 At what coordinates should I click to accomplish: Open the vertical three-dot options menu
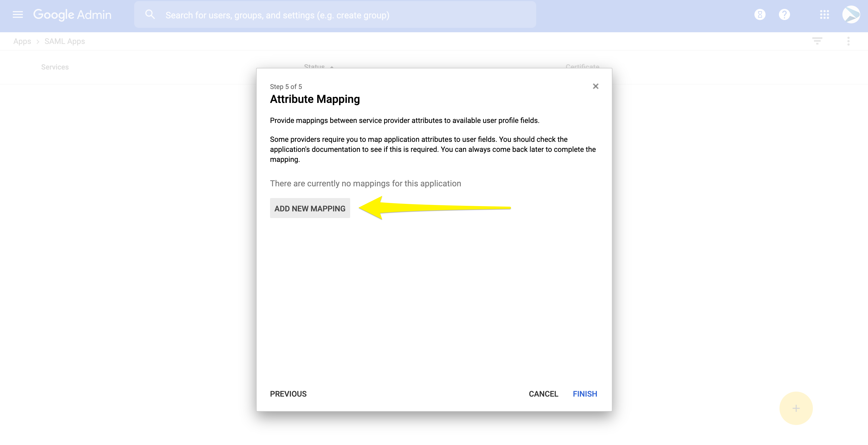[849, 41]
